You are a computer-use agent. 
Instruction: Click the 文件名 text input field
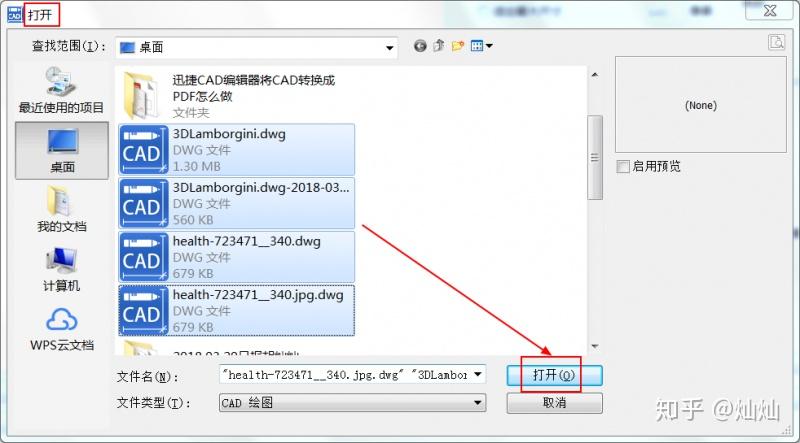[x=345, y=375]
